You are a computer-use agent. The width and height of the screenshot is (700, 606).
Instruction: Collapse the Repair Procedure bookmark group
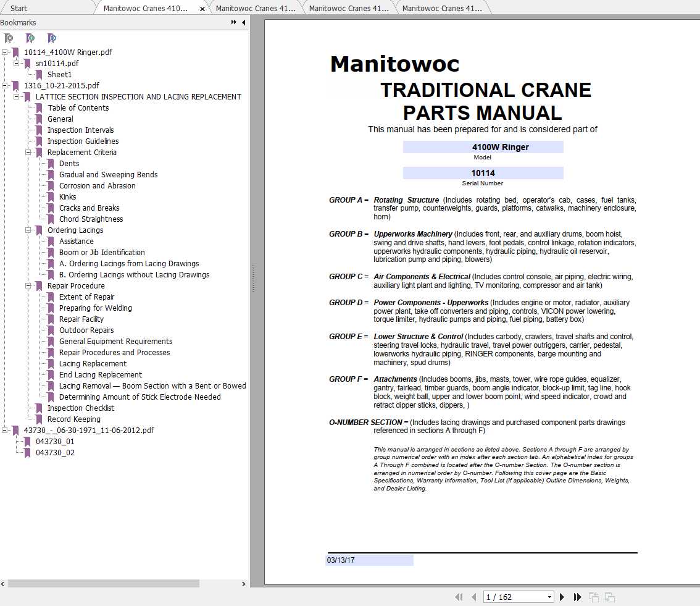[x=27, y=285]
